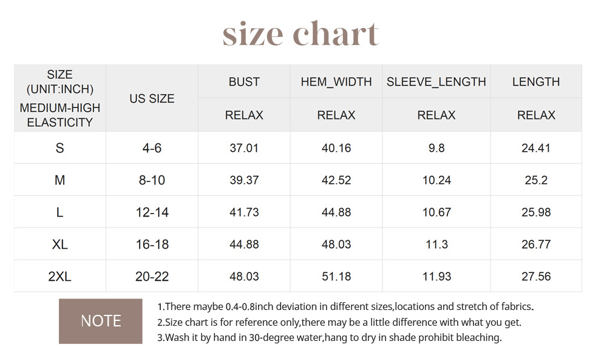Click bust value 37.01
This screenshot has height=364, width=601.
pyautogui.click(x=244, y=148)
